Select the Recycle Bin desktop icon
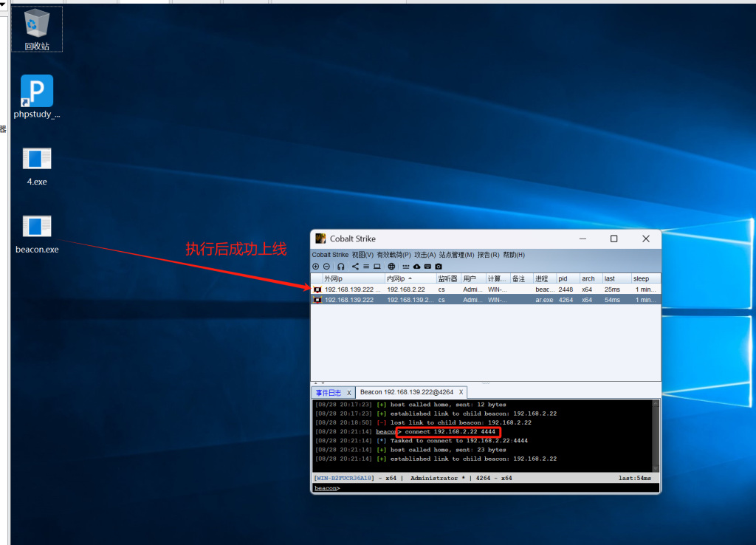Image resolution: width=756 pixels, height=545 pixels. (37, 30)
